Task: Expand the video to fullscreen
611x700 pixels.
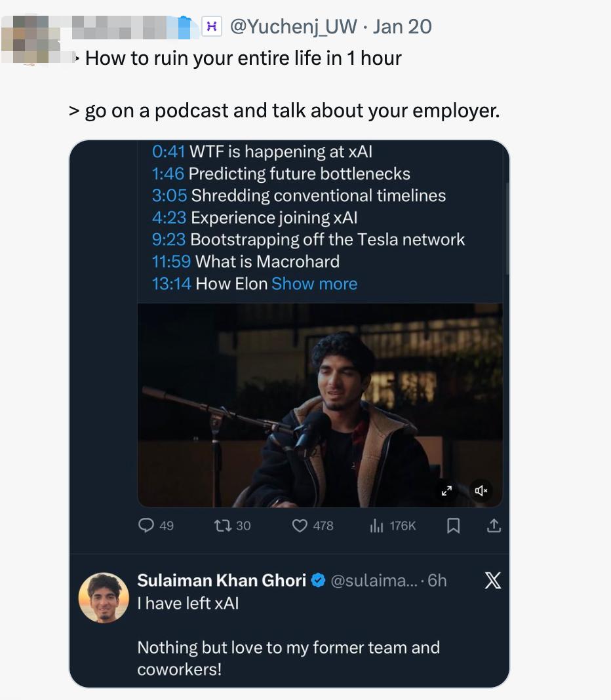Action: point(446,490)
